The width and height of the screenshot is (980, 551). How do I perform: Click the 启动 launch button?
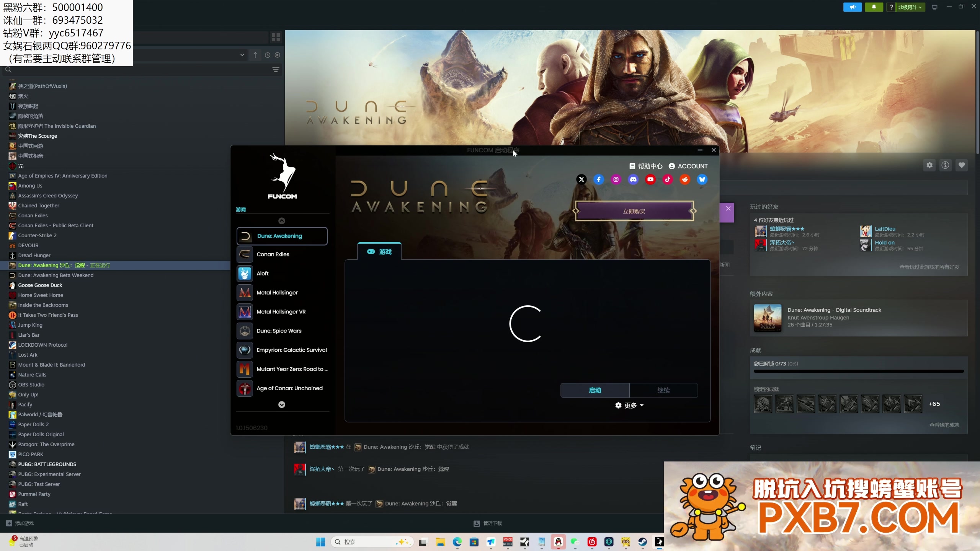[x=595, y=390]
